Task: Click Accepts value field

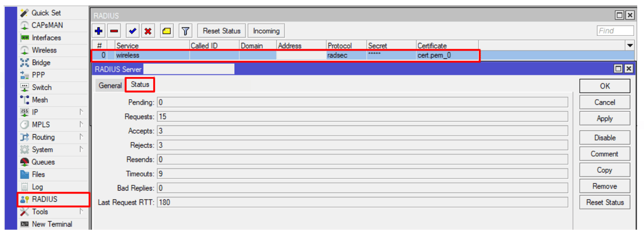Action: click(x=362, y=131)
